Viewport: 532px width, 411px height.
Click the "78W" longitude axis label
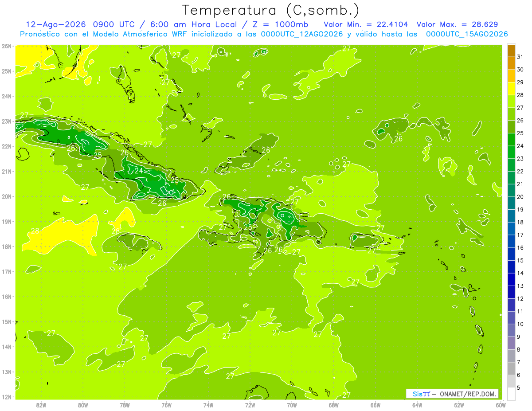[125, 404]
